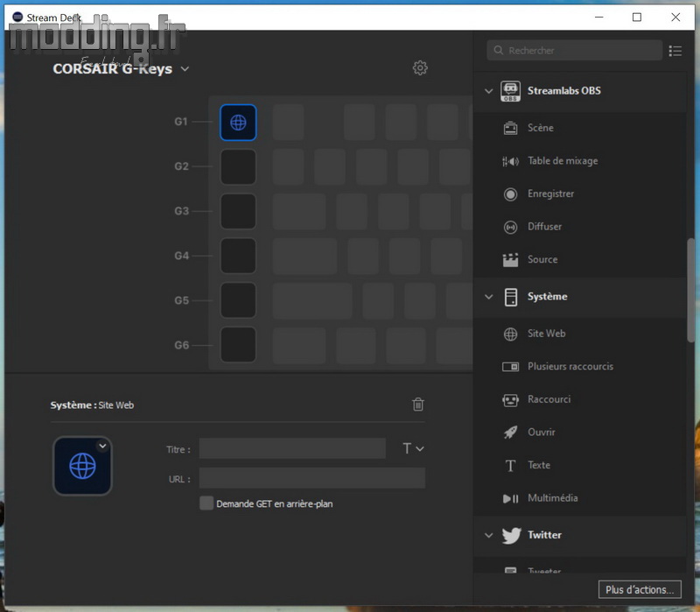Click the Rechercher search field

574,50
